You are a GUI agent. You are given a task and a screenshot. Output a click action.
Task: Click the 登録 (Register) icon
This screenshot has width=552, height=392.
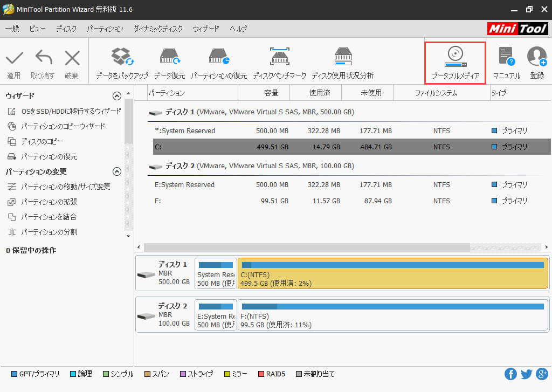[x=537, y=61]
